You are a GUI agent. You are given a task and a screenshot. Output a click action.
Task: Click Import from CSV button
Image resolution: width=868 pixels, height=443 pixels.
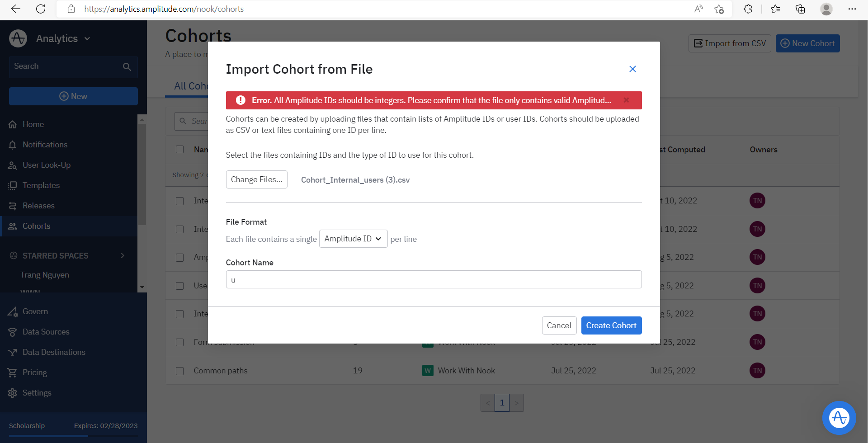point(730,43)
